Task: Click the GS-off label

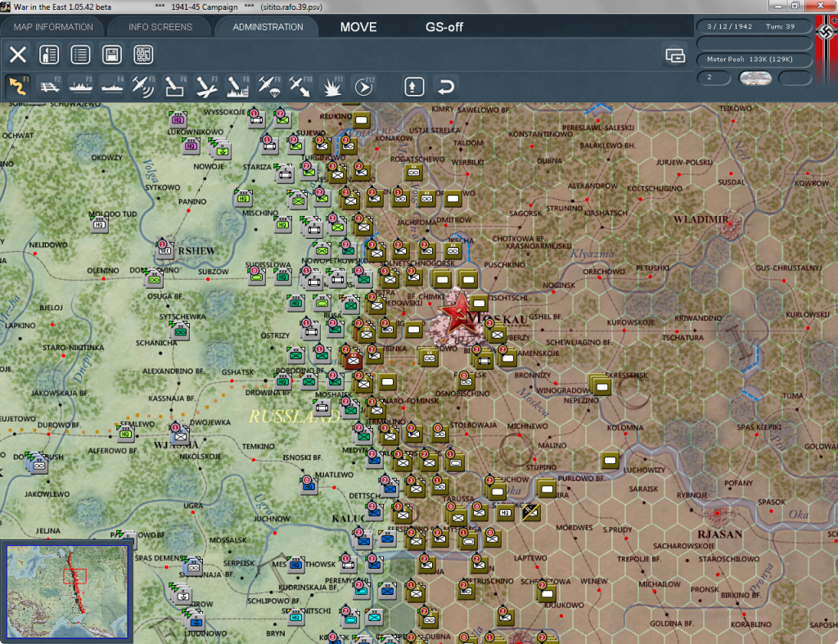Action: 444,27
